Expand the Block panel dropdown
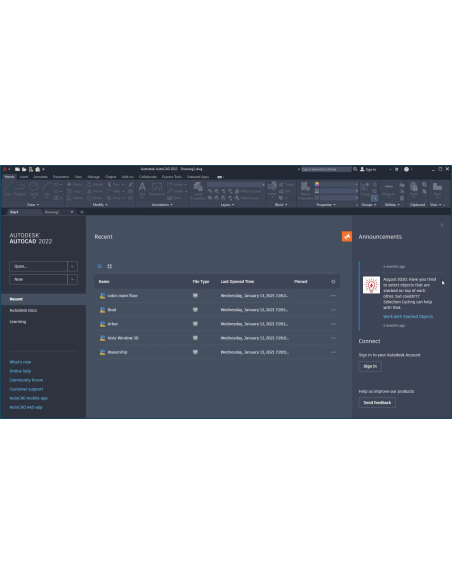This screenshot has height=584, width=452. pyautogui.click(x=281, y=204)
